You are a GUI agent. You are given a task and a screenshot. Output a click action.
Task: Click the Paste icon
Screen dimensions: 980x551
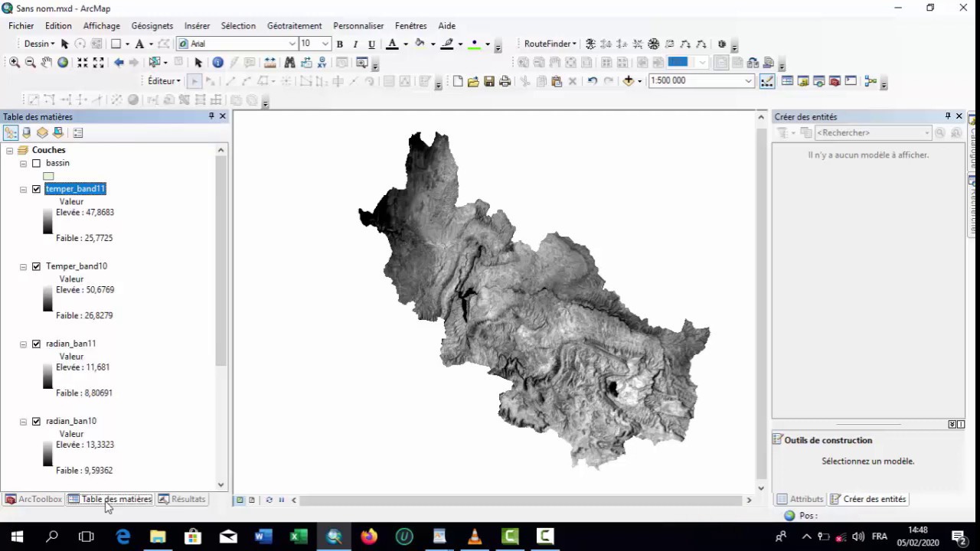click(557, 81)
